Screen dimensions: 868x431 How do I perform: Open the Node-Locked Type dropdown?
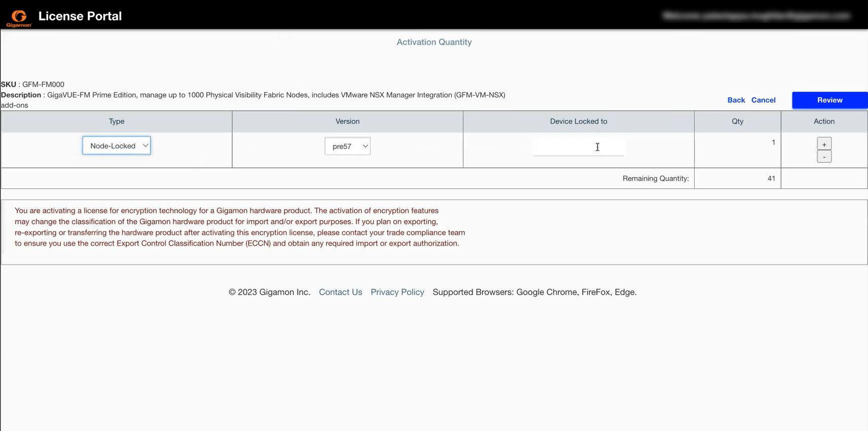coord(117,146)
